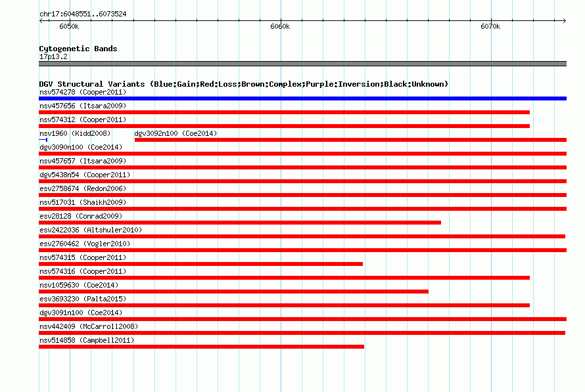This screenshot has height=392, width=585.
Task: Open nsv514858 (Campbell2011) label
Action: coord(87,340)
